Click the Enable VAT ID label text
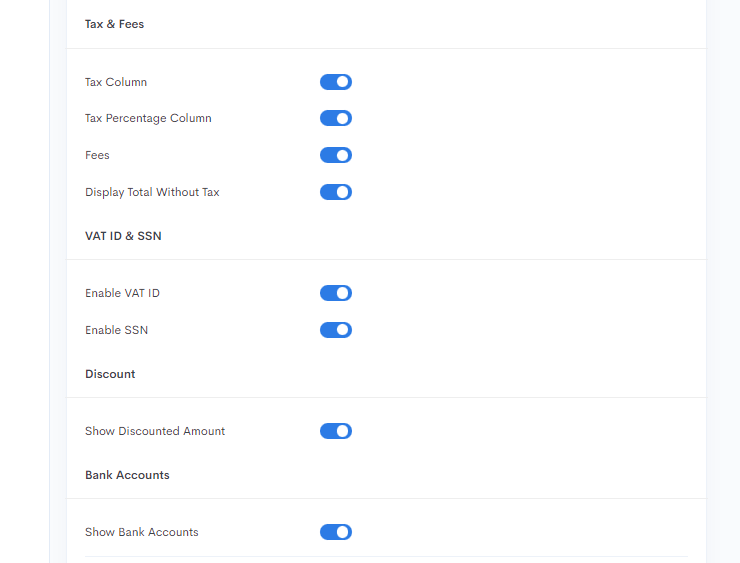Screen dimensions: 740x563 point(122,293)
